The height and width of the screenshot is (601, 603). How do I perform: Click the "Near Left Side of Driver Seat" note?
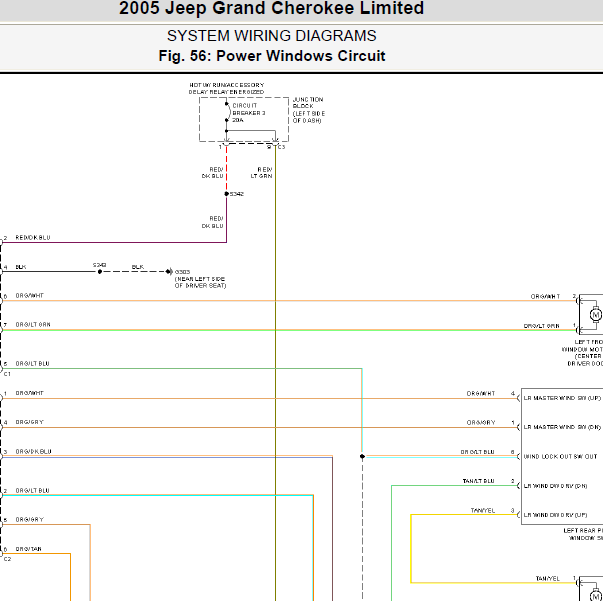[200, 282]
